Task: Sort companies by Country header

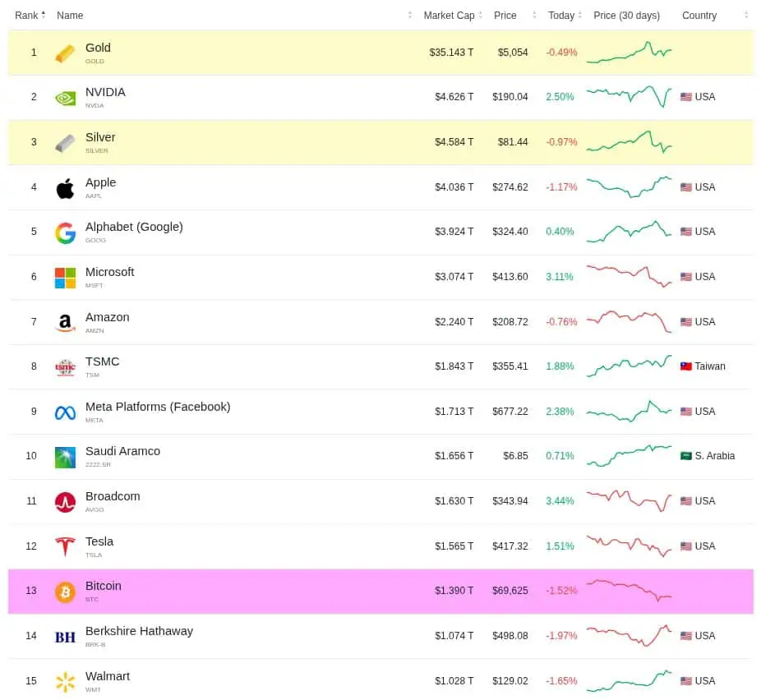Action: [699, 16]
